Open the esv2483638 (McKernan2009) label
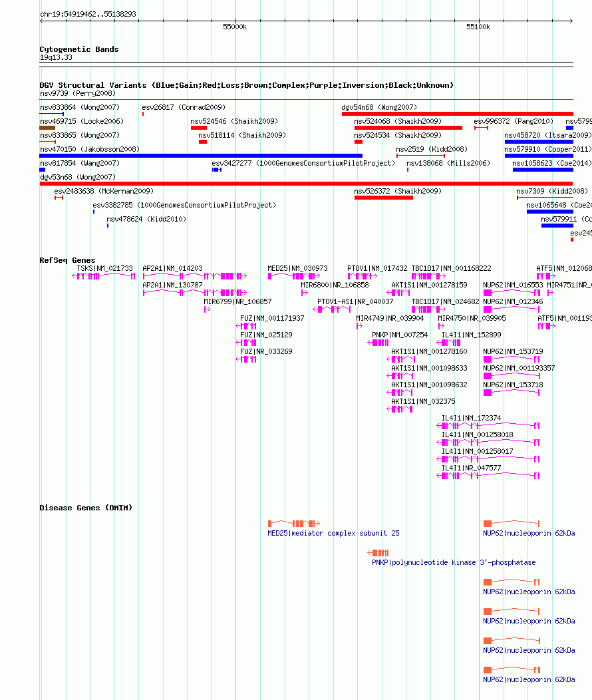The height and width of the screenshot is (700, 592). (x=104, y=191)
